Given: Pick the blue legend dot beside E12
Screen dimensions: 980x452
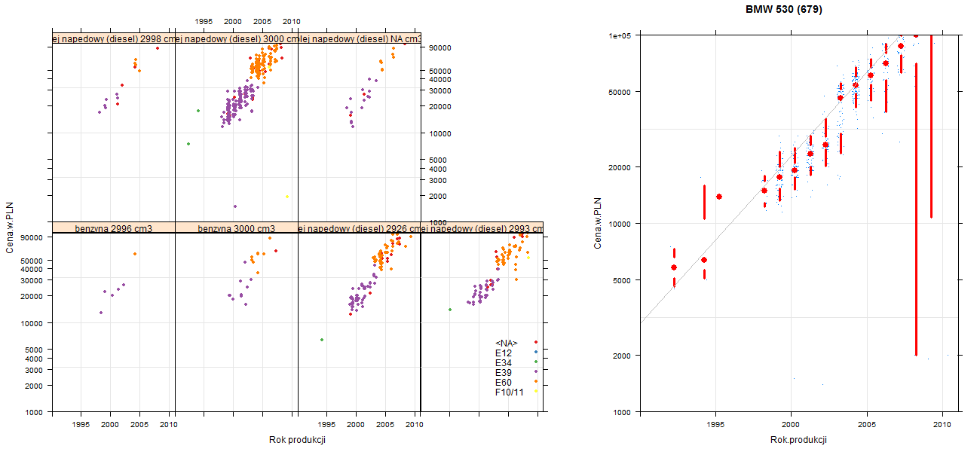Looking at the screenshot, I should tap(535, 353).
